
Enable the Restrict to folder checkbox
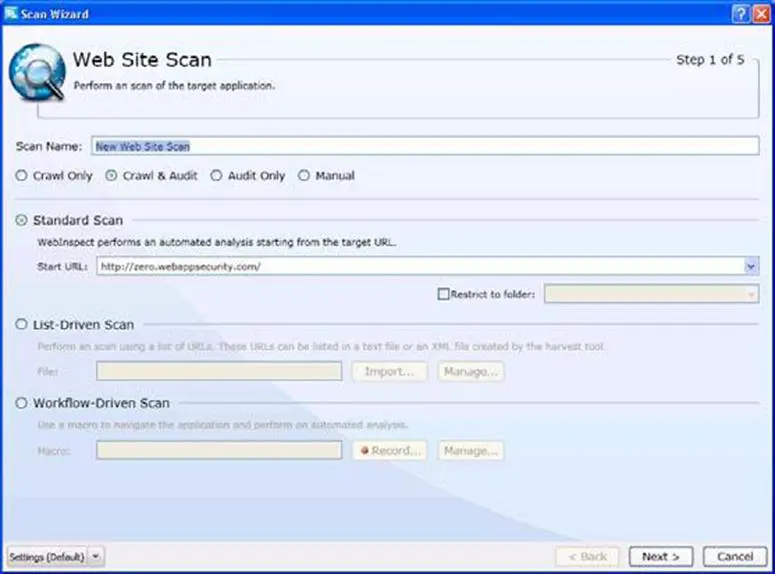(x=443, y=294)
